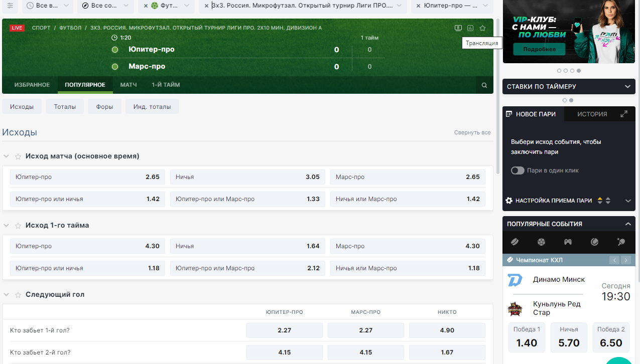Click Подробнее on VIP-клуб banner
640x364 pixels.
click(539, 49)
